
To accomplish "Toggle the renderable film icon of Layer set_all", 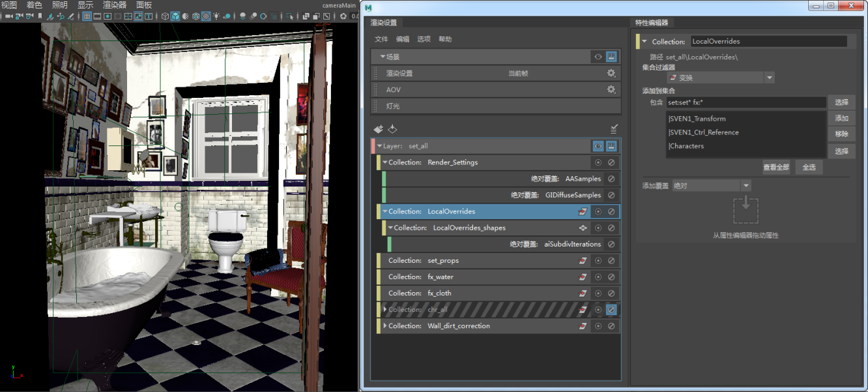I will (611, 146).
